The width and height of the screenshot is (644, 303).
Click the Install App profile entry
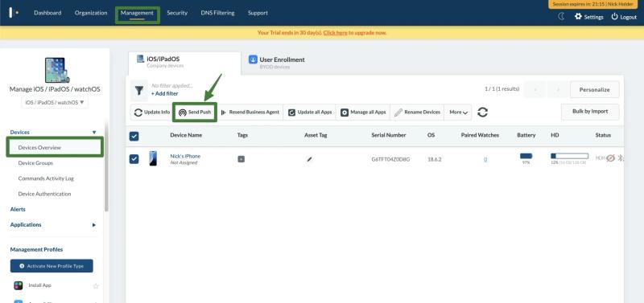point(39,285)
